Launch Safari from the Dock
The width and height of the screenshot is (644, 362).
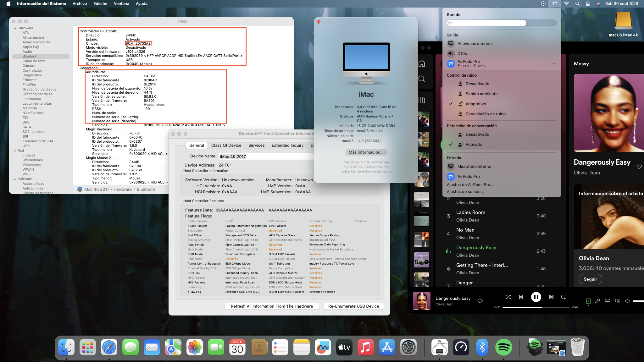pyautogui.click(x=109, y=347)
